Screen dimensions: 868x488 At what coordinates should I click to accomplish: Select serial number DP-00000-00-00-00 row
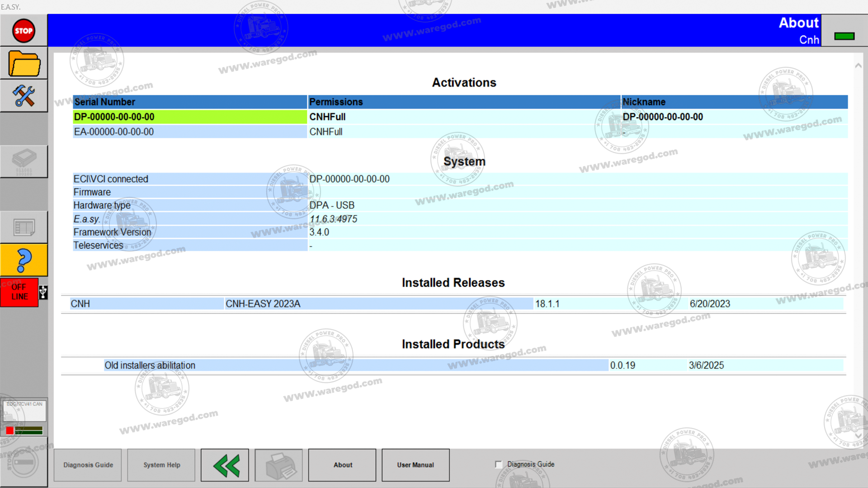coord(190,117)
